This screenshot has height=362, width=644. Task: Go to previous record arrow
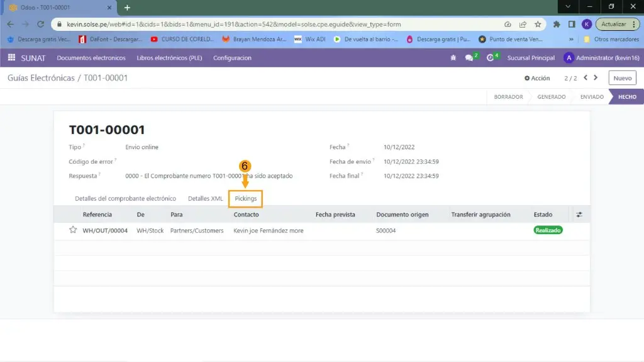click(x=586, y=78)
